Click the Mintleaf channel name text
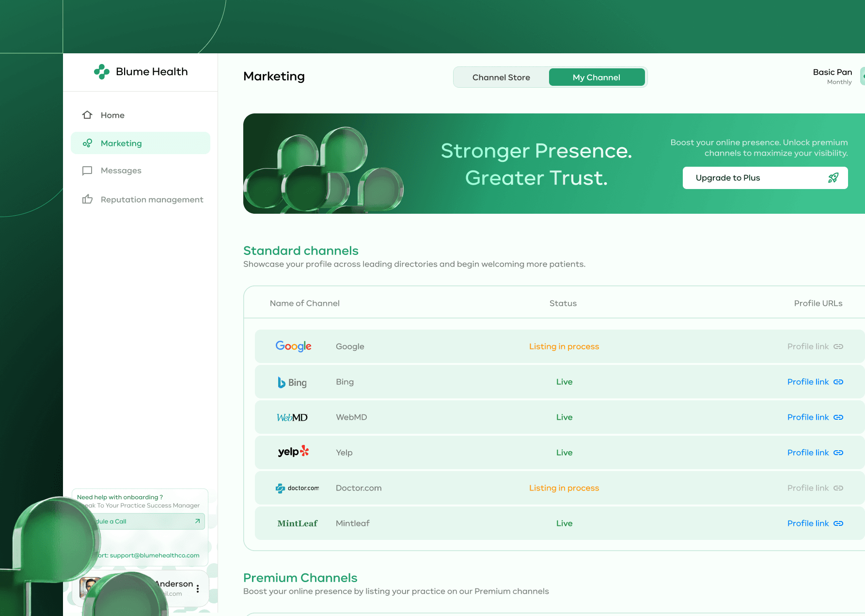865x616 pixels. (x=352, y=523)
